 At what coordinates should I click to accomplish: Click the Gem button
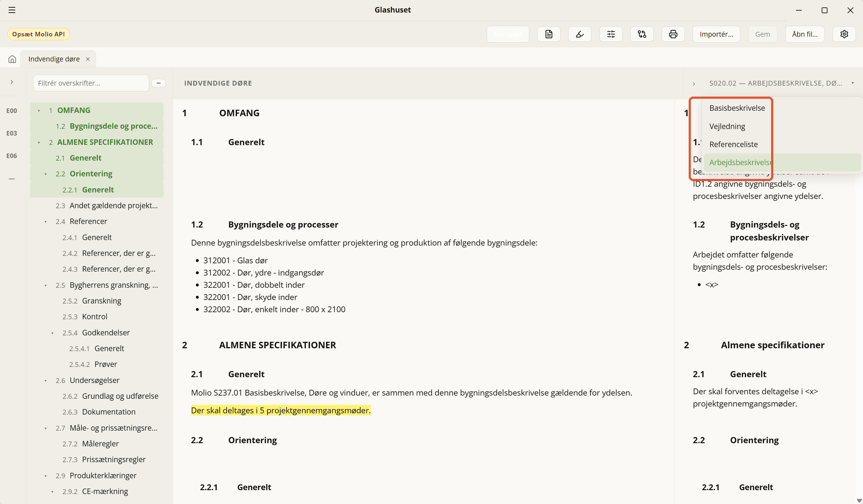coord(762,34)
